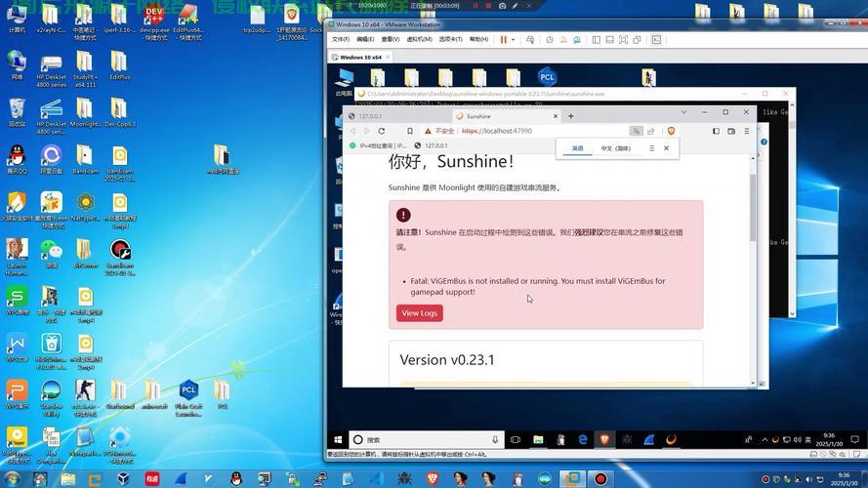The image size is (868, 488).
Task: Click the Windows 10 guest search box
Action: pos(427,440)
